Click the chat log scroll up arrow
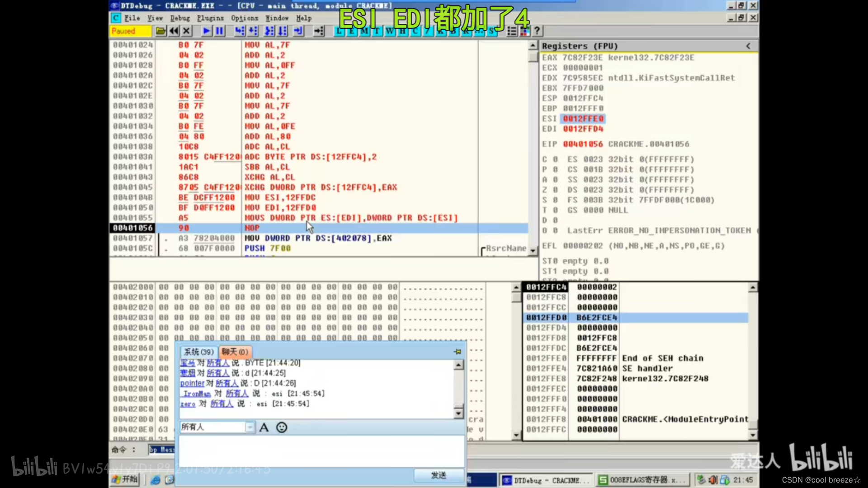Viewport: 868px width, 488px height. [x=458, y=365]
